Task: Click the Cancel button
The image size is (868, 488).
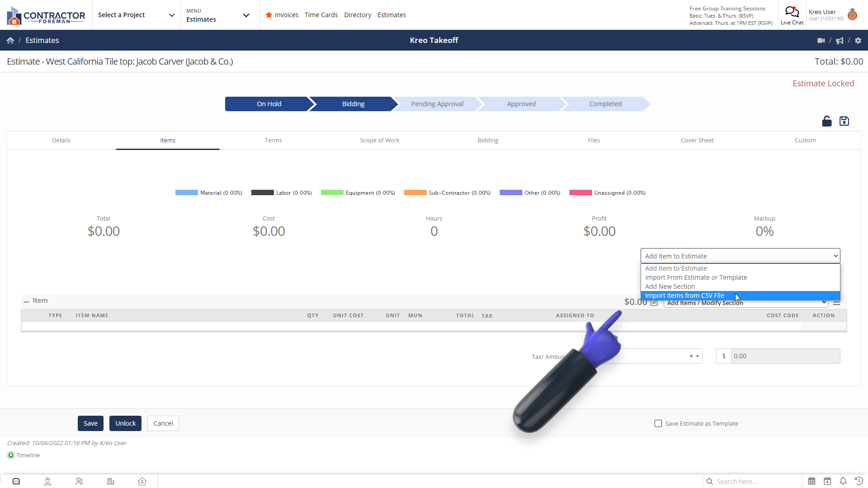Action: (x=163, y=424)
